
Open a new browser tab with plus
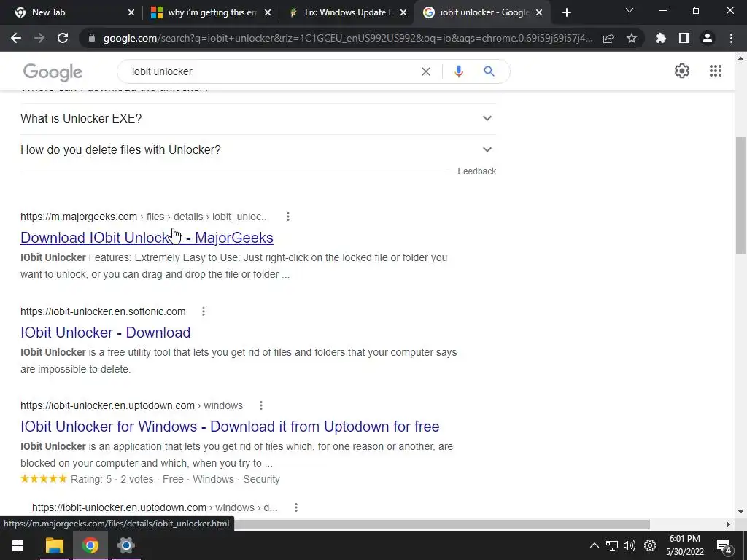coord(566,12)
